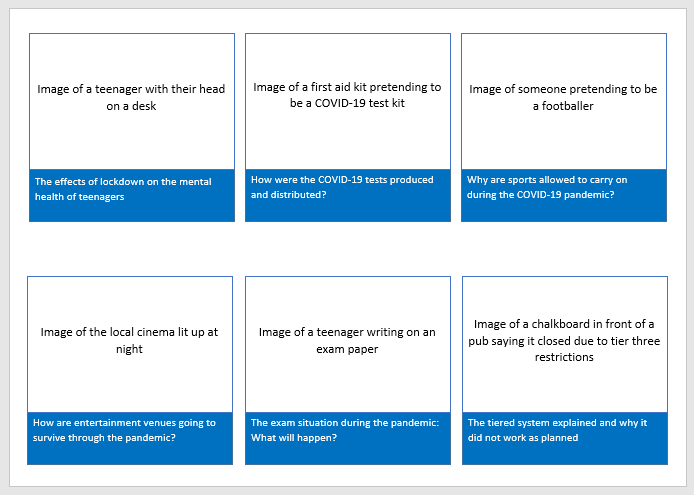Select the 'chalkboard in front of a pub' placeholder
Screen dimensions: 694x495
565,344
